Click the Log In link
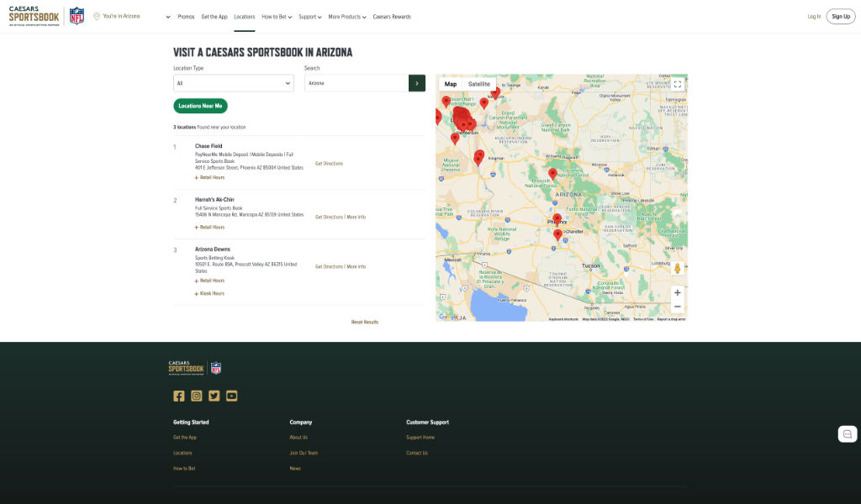The height and width of the screenshot is (504, 861). click(814, 17)
